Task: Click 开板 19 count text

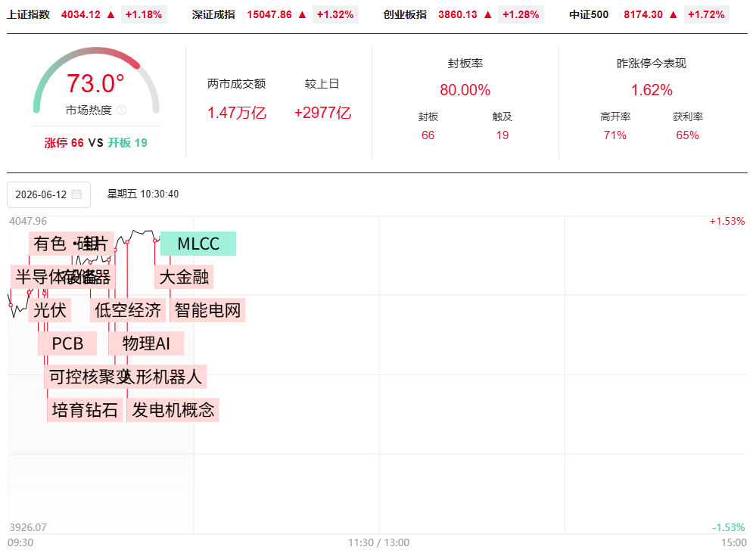Action: (127, 143)
